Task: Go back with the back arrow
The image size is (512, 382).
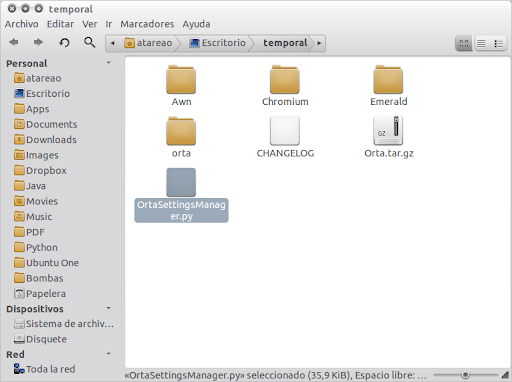Action: point(14,42)
